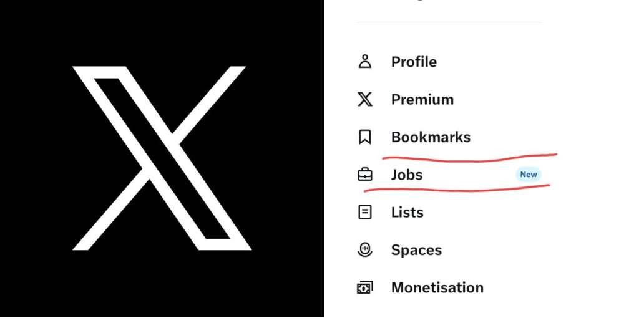Click the X Premium logo icon
Screen dimensions: 644x323
pos(364,99)
